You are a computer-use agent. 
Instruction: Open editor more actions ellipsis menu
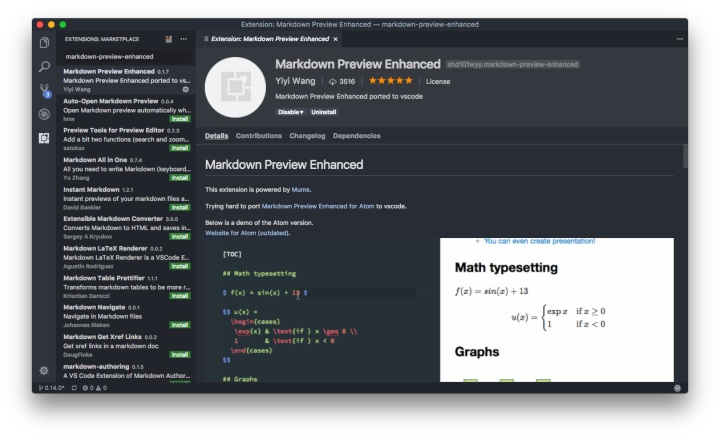[x=680, y=39]
